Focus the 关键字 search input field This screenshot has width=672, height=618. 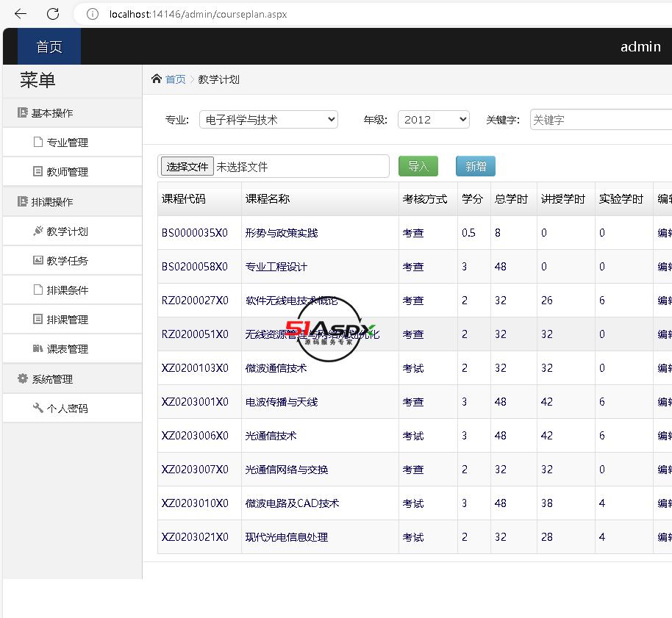coord(599,120)
